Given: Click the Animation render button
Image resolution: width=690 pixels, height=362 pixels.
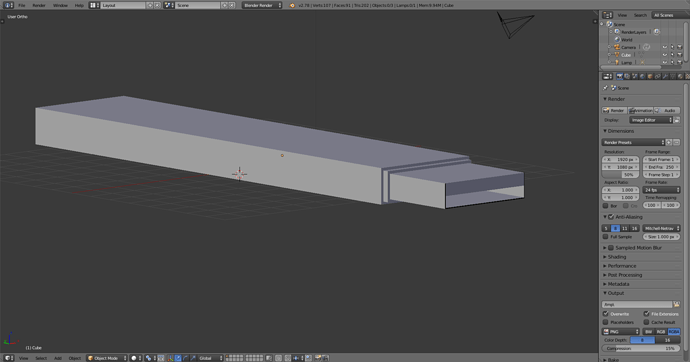Looking at the screenshot, I should [x=641, y=110].
